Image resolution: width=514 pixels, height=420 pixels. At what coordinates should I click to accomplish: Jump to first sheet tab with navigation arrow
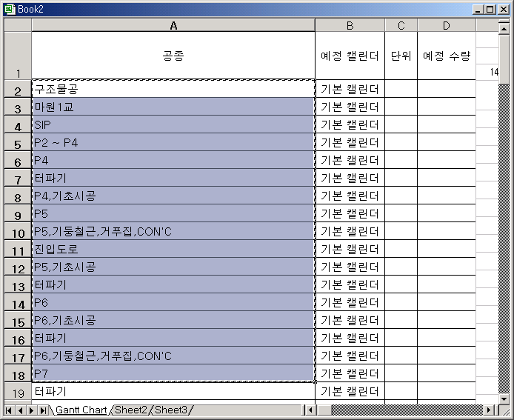point(10,410)
